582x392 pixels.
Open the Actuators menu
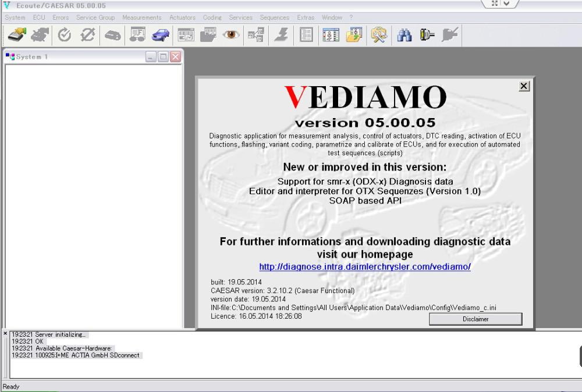coord(182,17)
